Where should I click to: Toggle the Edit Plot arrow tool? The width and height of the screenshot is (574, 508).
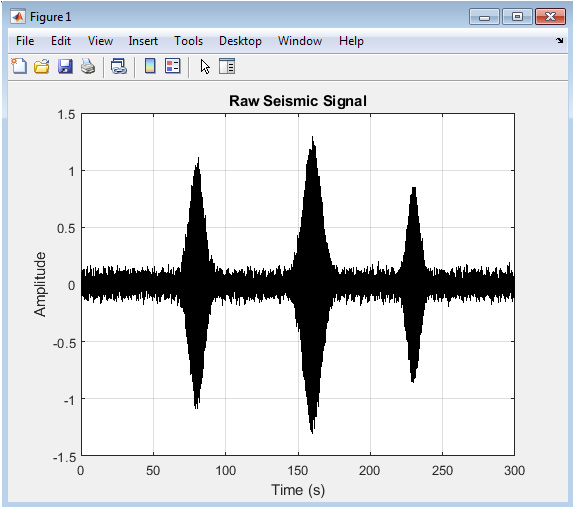[205, 67]
